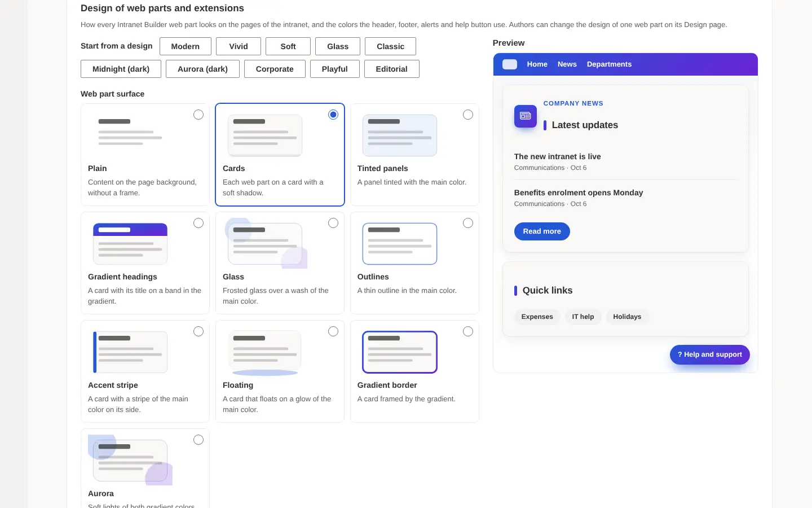This screenshot has height=508, width=812.
Task: Apply the Glass design preset button
Action: point(338,46)
